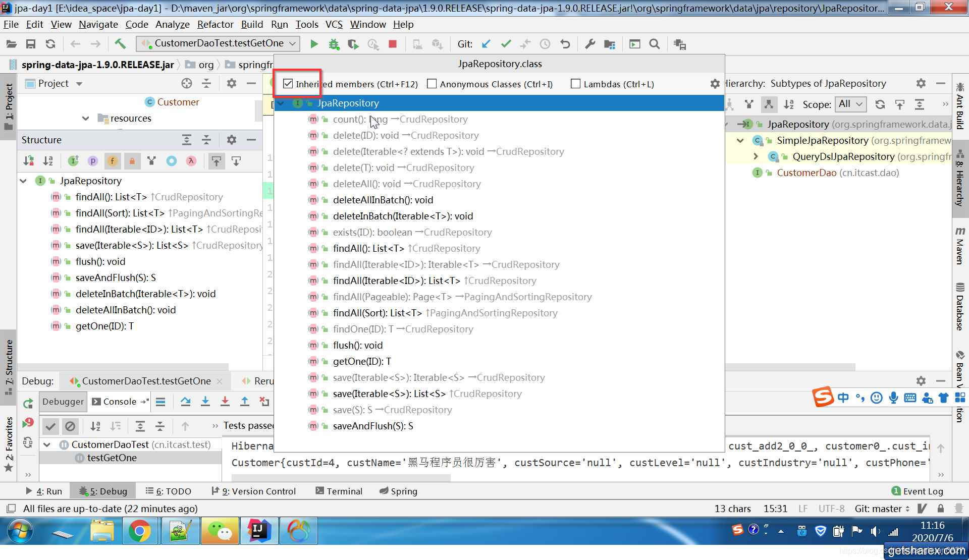969x560 pixels.
Task: Click the Git update project arrow
Action: (486, 44)
